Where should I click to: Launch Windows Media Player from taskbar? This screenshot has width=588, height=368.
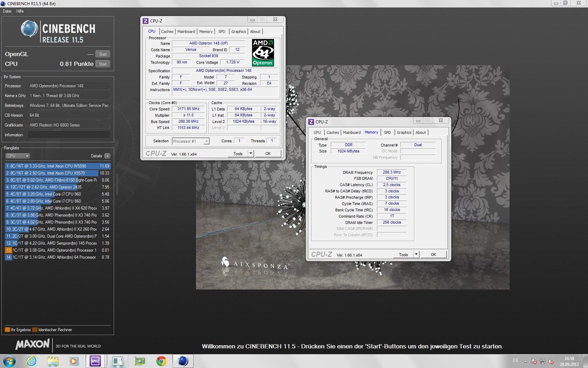pos(74,361)
